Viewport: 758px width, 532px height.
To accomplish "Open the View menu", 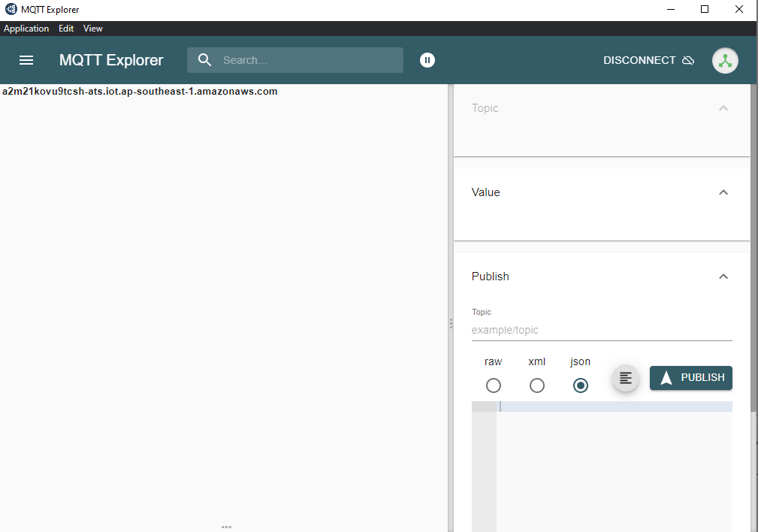I will point(93,29).
